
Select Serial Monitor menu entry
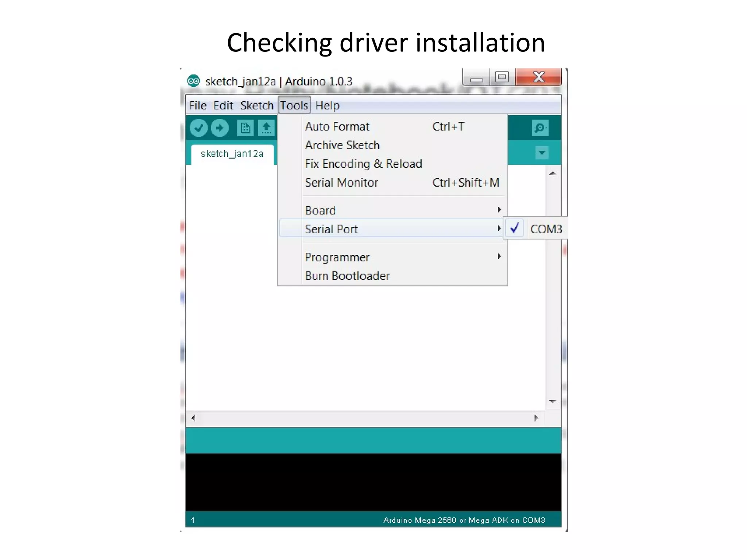tap(393, 182)
